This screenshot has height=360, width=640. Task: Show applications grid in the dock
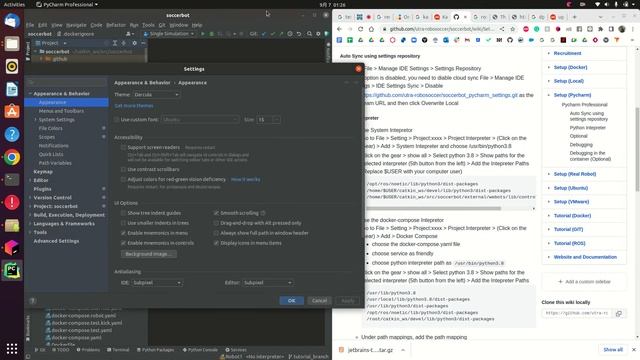point(12,348)
